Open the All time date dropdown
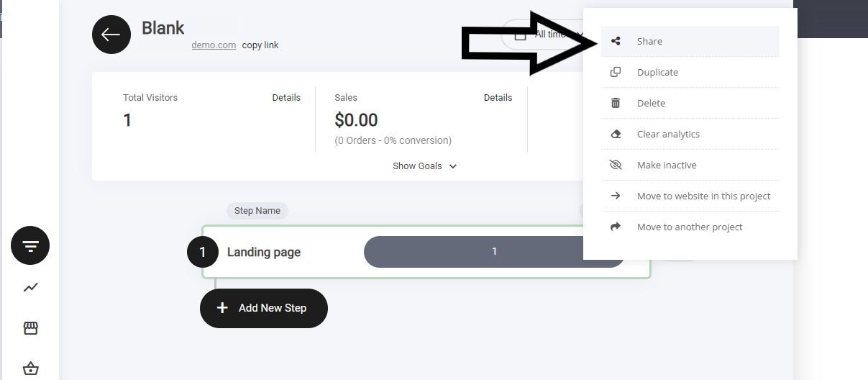Screen dimensions: 868x380 click(547, 34)
